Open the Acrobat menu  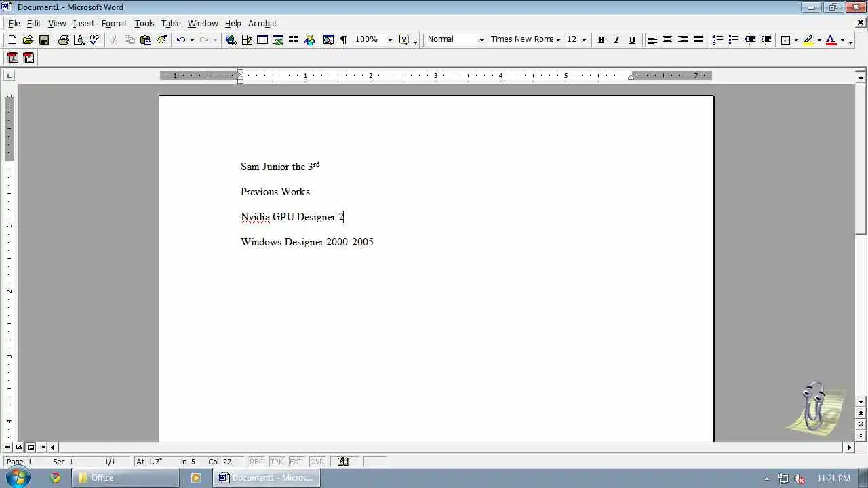[262, 23]
